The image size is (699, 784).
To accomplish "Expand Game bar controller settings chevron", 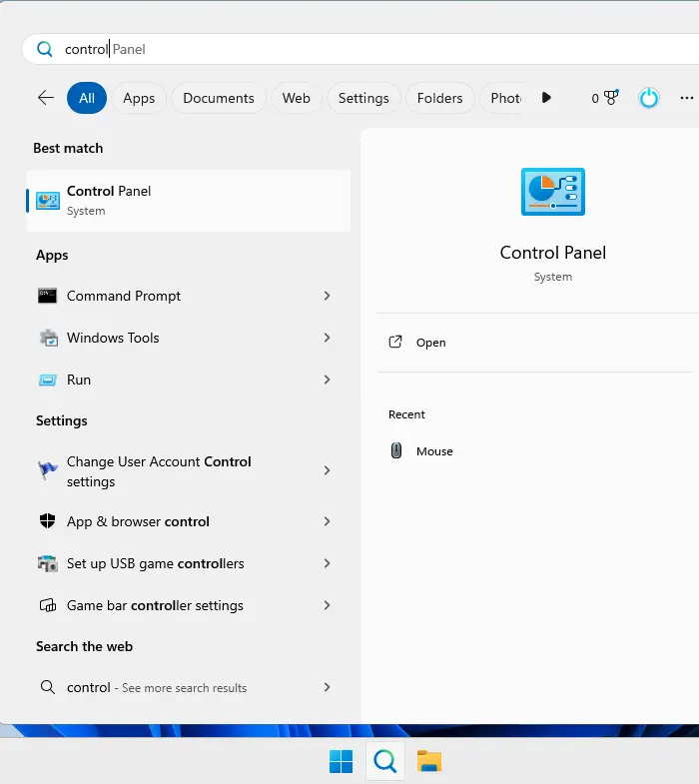I will point(327,605).
